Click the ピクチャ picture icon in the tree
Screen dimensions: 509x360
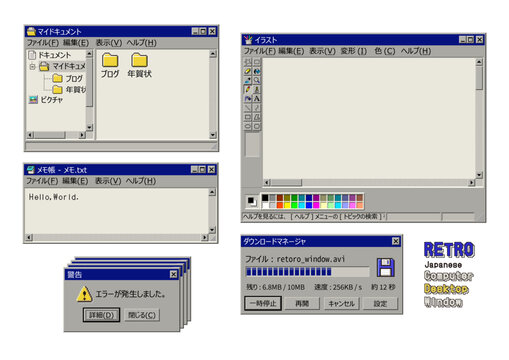click(x=33, y=100)
